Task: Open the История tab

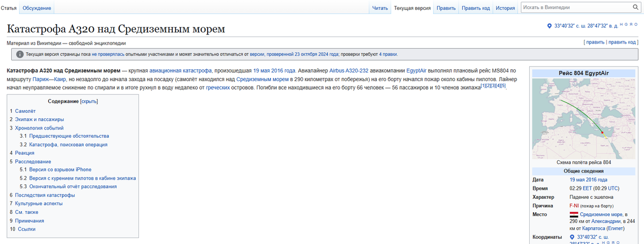Action: [x=505, y=8]
